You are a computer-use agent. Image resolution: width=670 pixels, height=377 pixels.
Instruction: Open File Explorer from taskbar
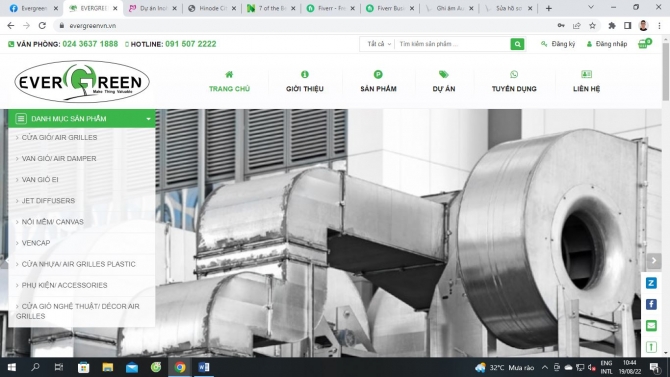click(x=107, y=367)
